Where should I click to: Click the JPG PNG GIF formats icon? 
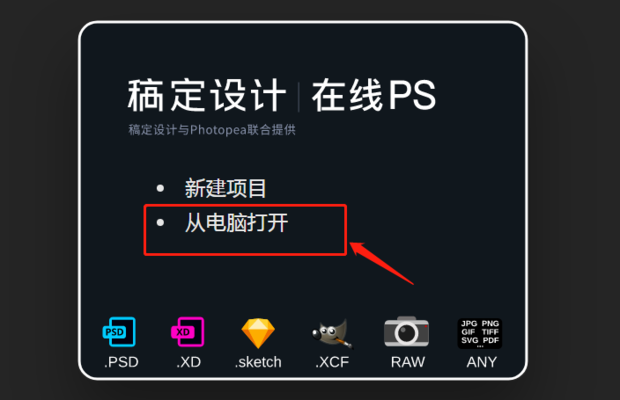point(480,333)
